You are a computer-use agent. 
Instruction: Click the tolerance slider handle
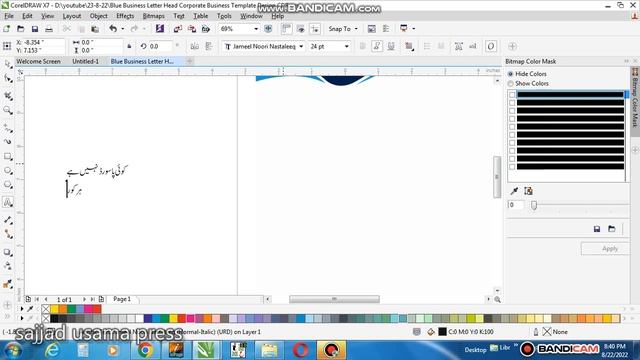coord(533,205)
